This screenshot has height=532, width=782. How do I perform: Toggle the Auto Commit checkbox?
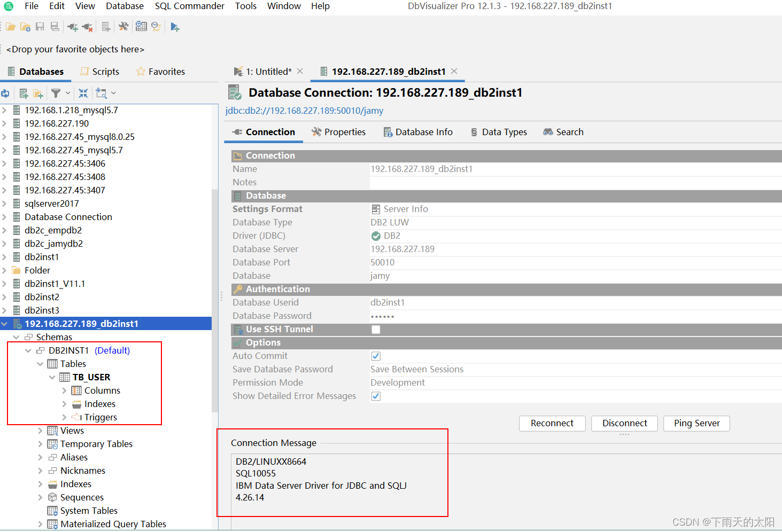[376, 356]
